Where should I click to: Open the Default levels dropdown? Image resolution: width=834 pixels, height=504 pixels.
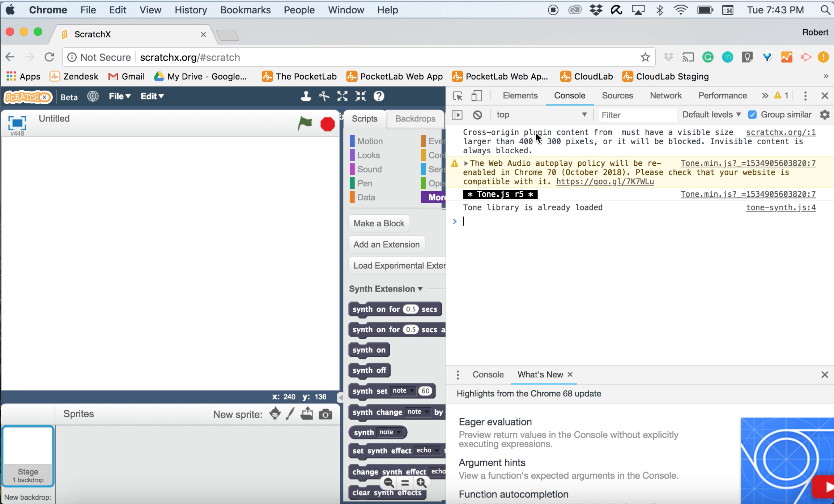[x=710, y=114]
